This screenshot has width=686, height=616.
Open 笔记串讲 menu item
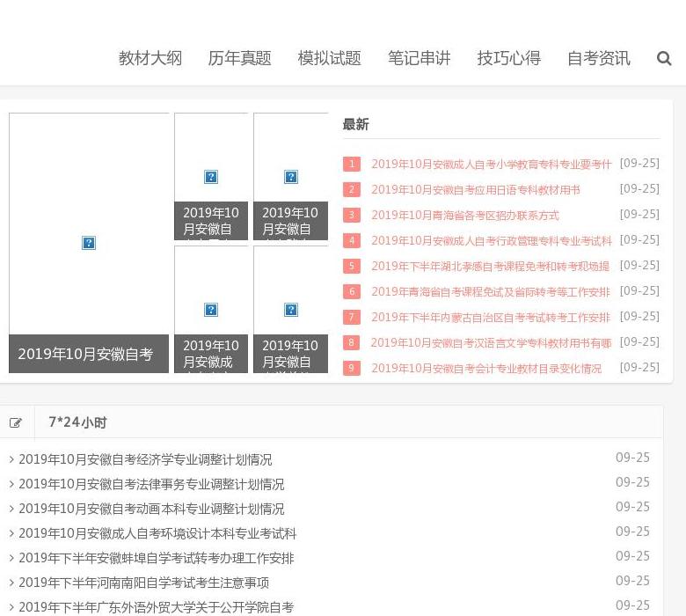tap(420, 58)
